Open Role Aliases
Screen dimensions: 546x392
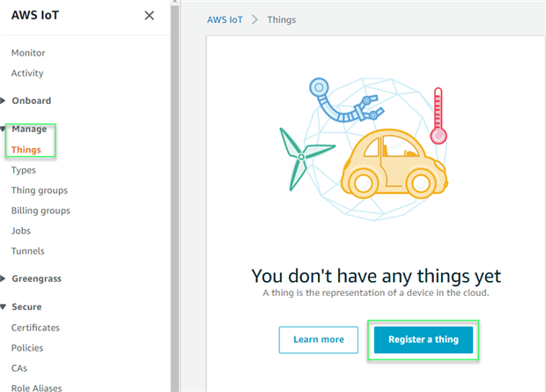pyautogui.click(x=37, y=388)
